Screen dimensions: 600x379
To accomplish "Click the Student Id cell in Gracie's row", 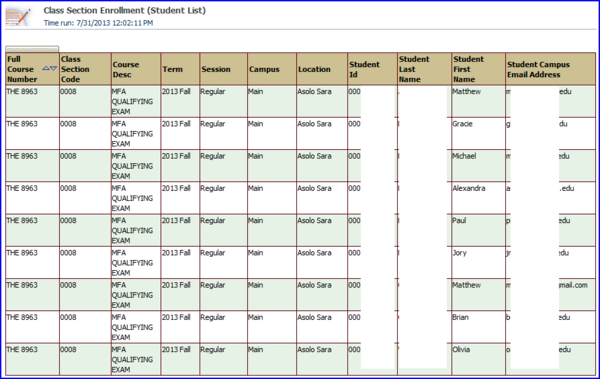I will [372, 134].
